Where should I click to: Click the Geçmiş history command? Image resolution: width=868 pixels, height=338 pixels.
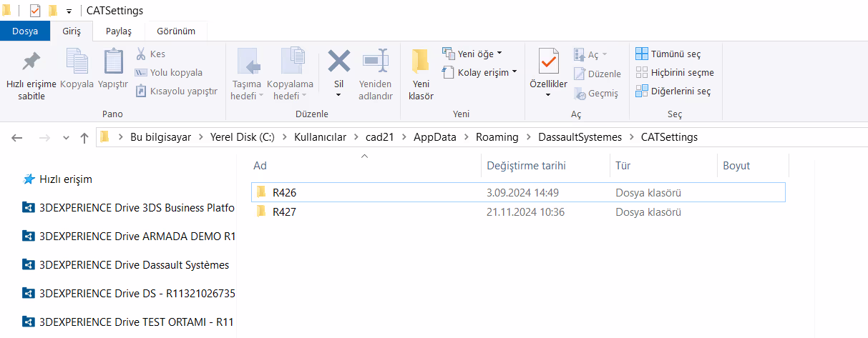(x=595, y=93)
